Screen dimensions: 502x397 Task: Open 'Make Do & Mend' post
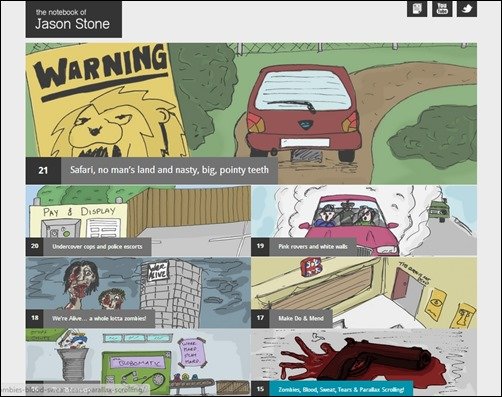pyautogui.click(x=301, y=318)
